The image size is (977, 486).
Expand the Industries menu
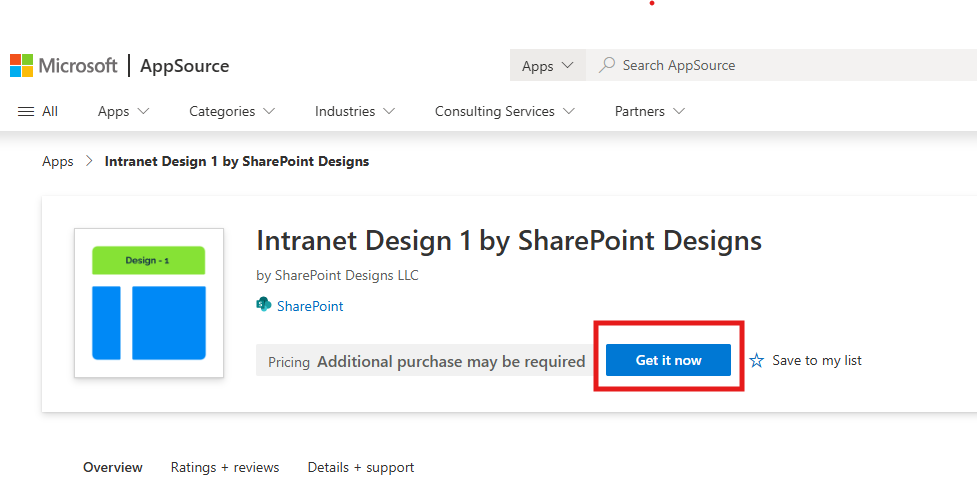pyautogui.click(x=354, y=111)
